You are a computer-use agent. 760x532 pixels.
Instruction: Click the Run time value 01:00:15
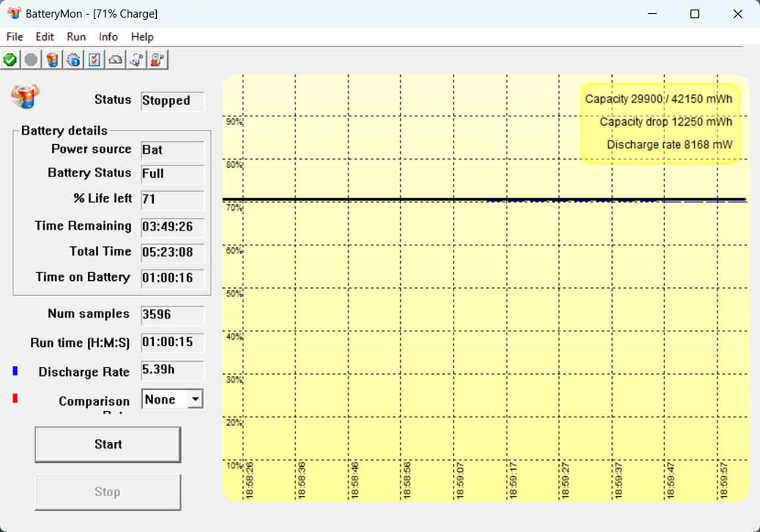tap(172, 343)
